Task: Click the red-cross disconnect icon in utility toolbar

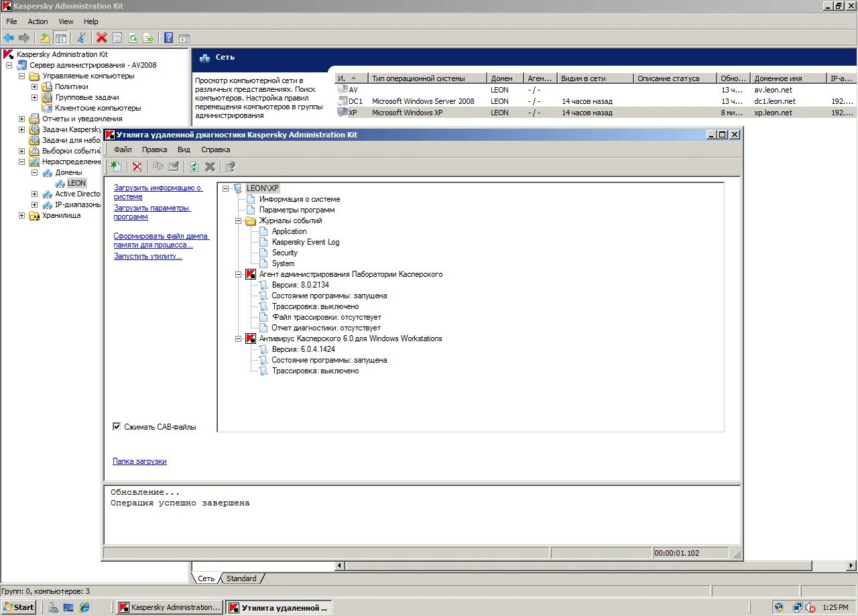Action: [137, 166]
